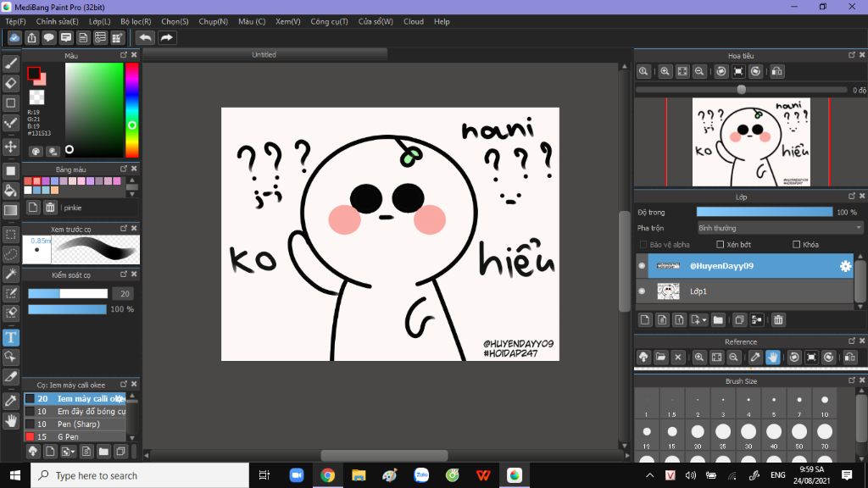Delete layer using the Layers panel trash icon
Viewport: 868px width, 488px height.
point(778,319)
